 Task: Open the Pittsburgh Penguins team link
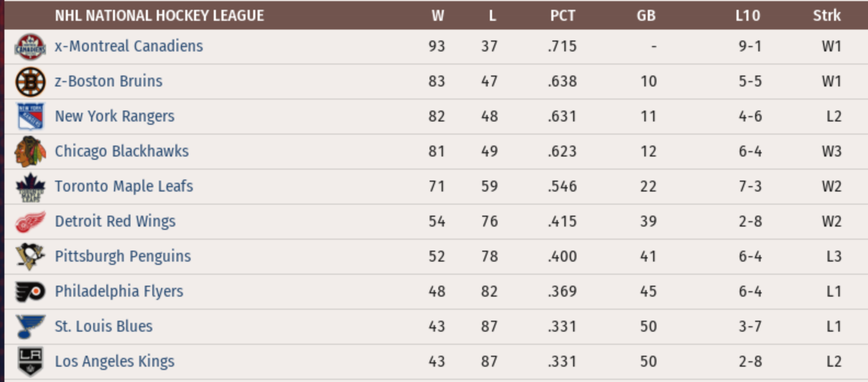[123, 256]
